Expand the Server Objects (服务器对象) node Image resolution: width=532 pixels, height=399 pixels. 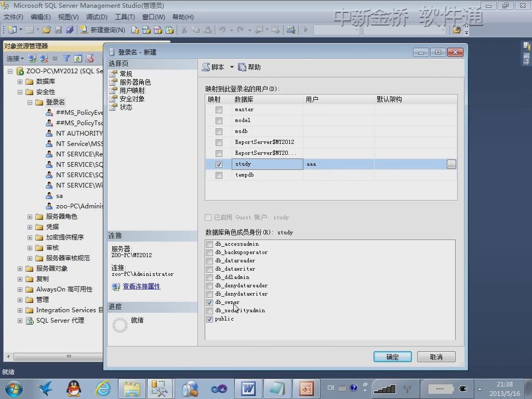pyautogui.click(x=20, y=269)
